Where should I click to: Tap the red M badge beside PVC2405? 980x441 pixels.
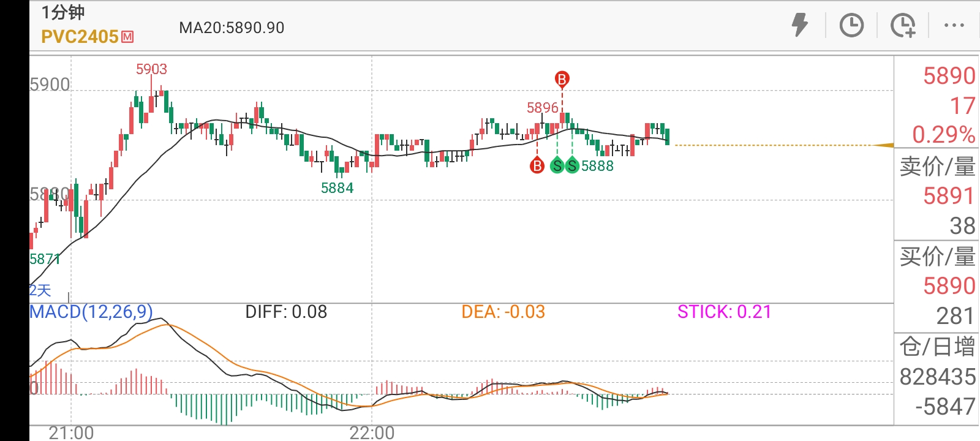pyautogui.click(x=127, y=37)
